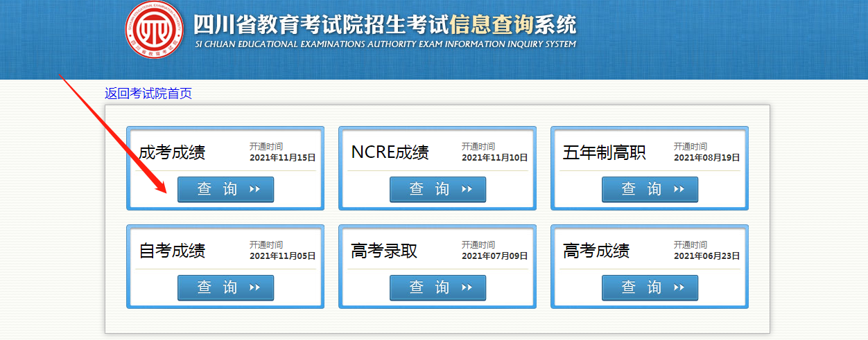868x340 pixels.
Task: Click the 2021年11月10日 date in NCRE card
Action: click(494, 158)
